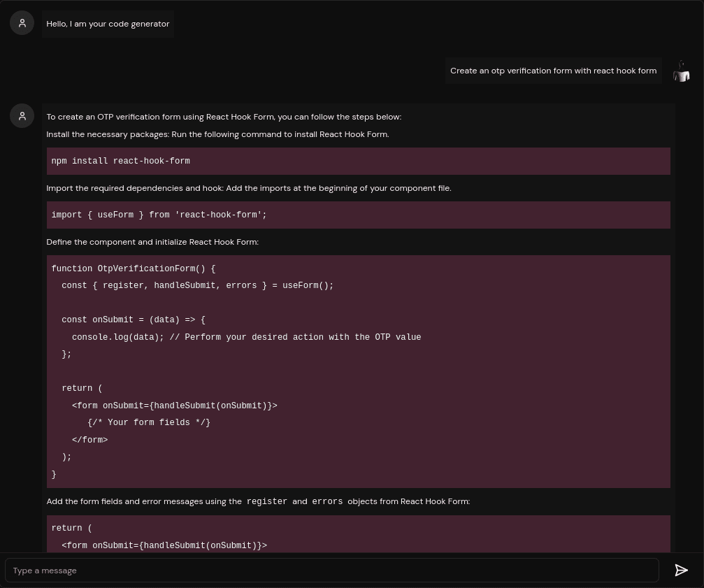Click the "Install the necessary packages" instruction text
704x588 pixels.
(217, 134)
